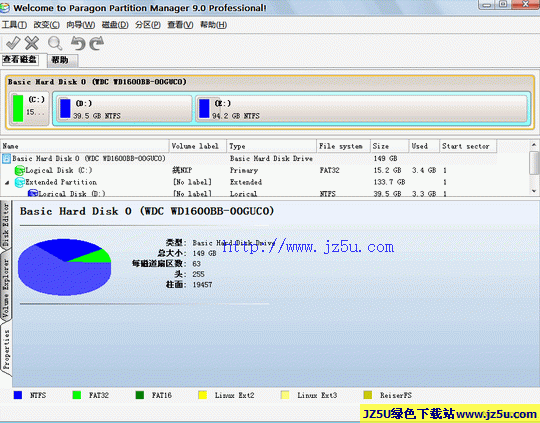Select the Logical Disk (D:) row name
Screen dimensions: 540x423
(72, 194)
